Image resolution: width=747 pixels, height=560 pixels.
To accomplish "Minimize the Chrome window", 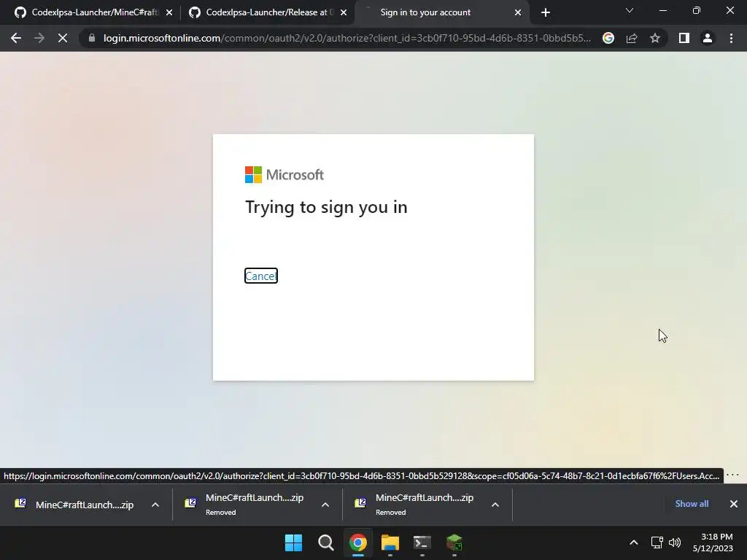I will 662,10.
